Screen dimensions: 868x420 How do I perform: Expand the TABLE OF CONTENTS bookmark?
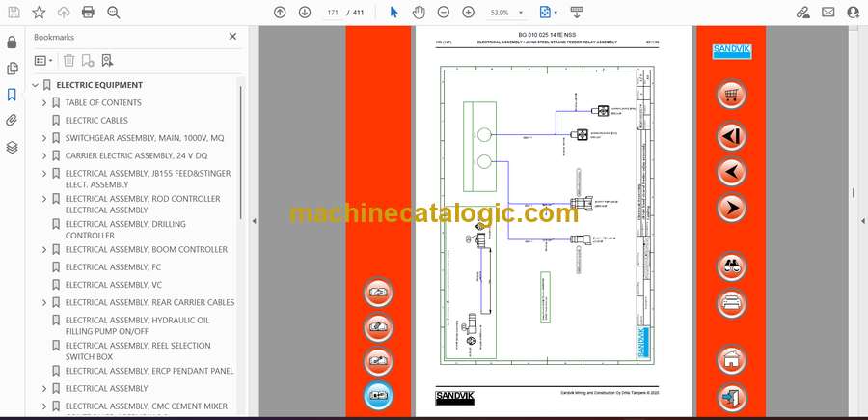click(x=44, y=103)
